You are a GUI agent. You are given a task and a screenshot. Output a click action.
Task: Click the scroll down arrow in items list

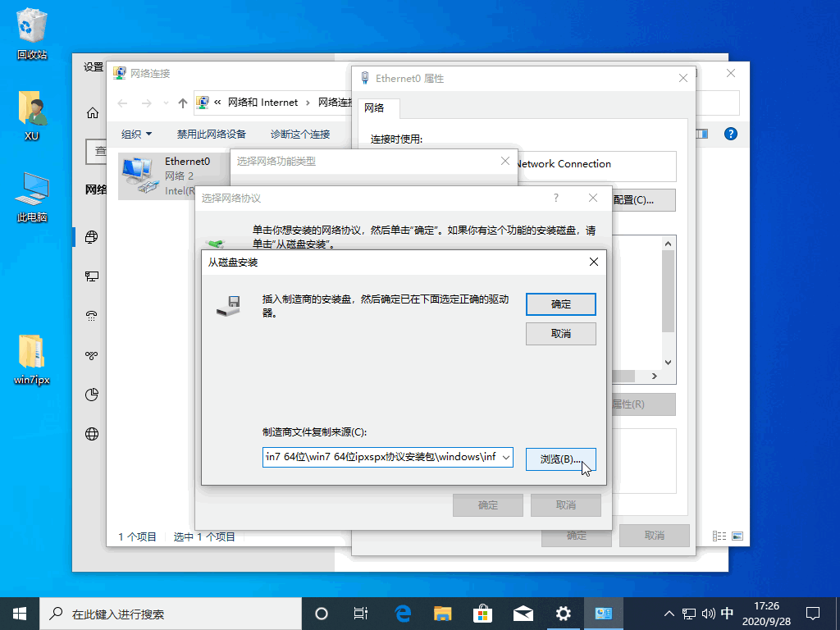[668, 363]
